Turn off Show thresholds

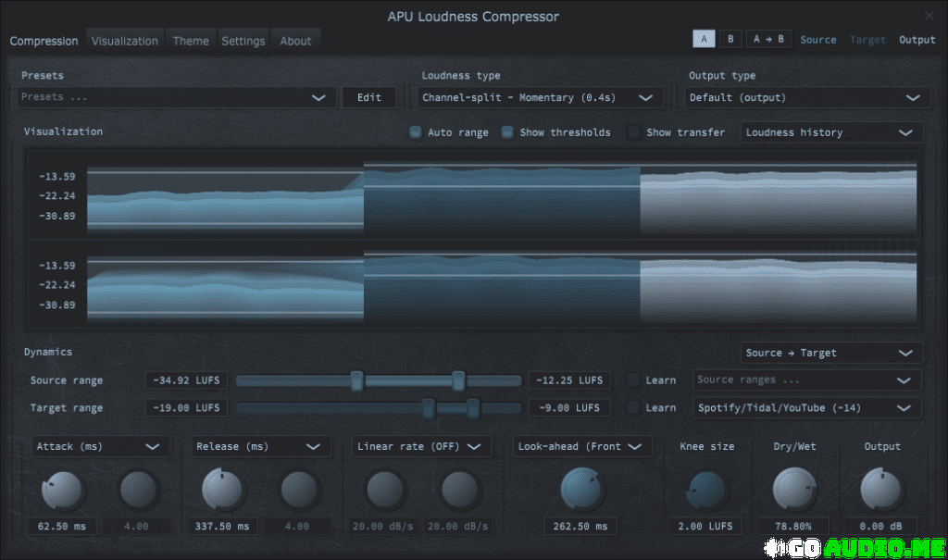[507, 131]
